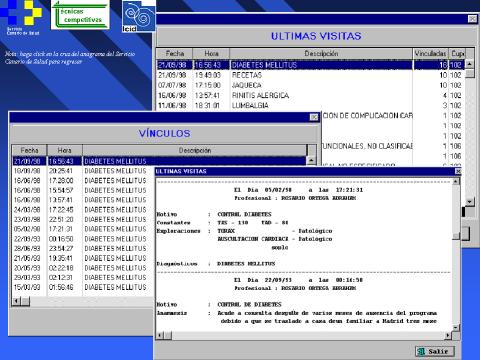
Task: Select the Vínculos row with time 17:28:00
Action: click(83, 181)
